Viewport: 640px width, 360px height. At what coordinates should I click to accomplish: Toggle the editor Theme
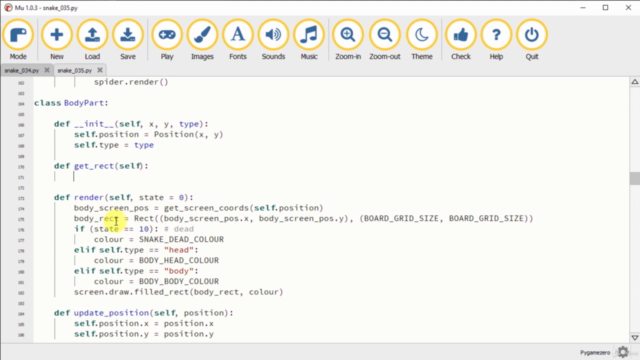[x=422, y=40]
